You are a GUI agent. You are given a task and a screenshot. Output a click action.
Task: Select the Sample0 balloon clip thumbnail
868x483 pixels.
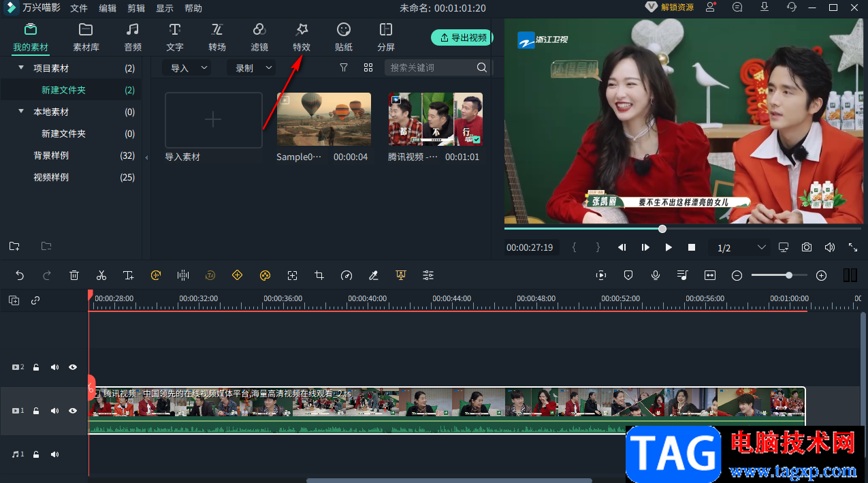click(x=324, y=119)
